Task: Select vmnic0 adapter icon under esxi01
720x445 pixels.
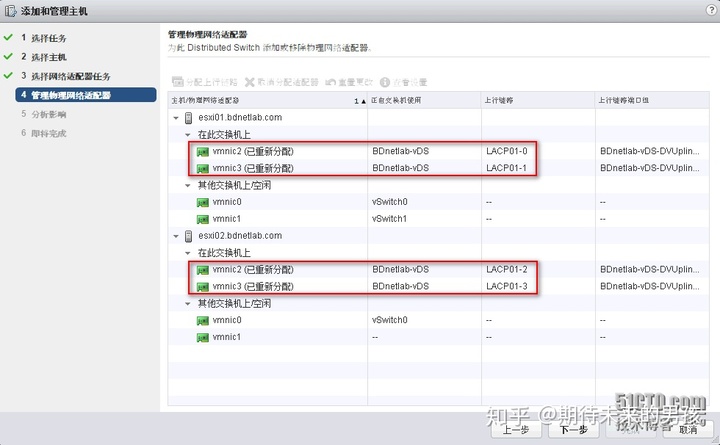Action: [x=202, y=203]
